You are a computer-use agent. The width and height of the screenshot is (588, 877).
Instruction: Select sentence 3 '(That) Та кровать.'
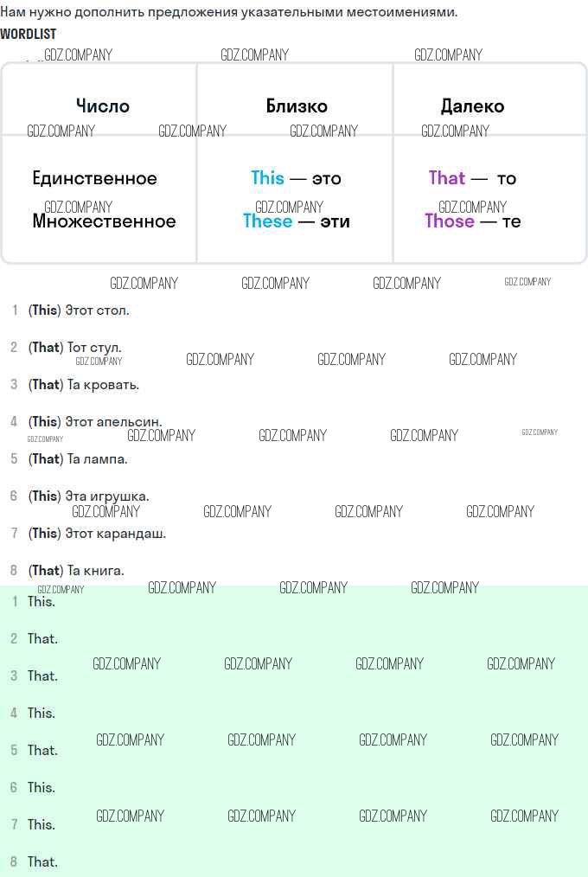pos(84,385)
